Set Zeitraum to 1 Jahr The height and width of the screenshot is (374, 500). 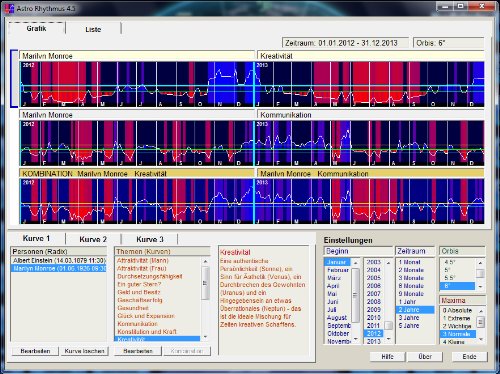coord(407,302)
